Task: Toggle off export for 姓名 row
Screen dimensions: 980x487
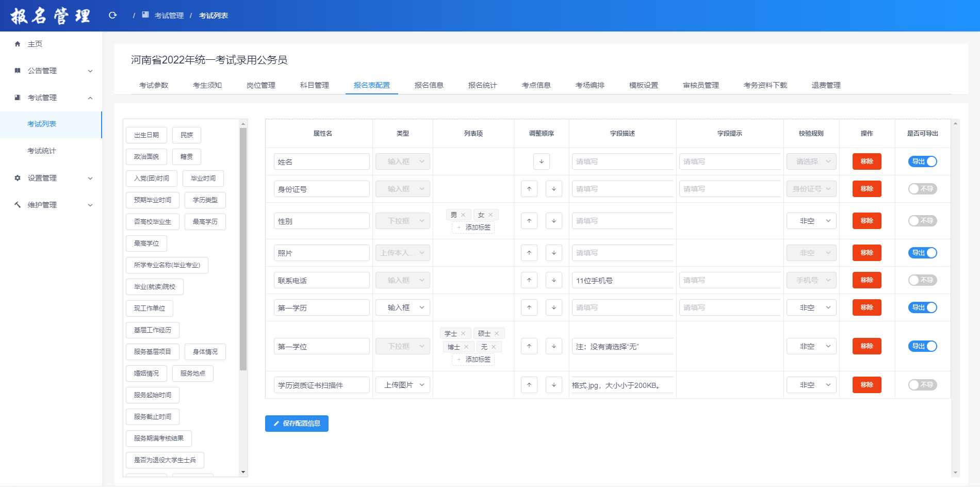Action: tap(922, 161)
